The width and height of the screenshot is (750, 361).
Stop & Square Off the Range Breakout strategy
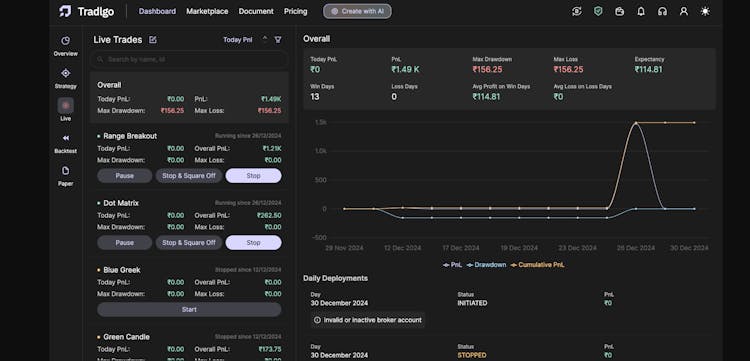point(189,175)
